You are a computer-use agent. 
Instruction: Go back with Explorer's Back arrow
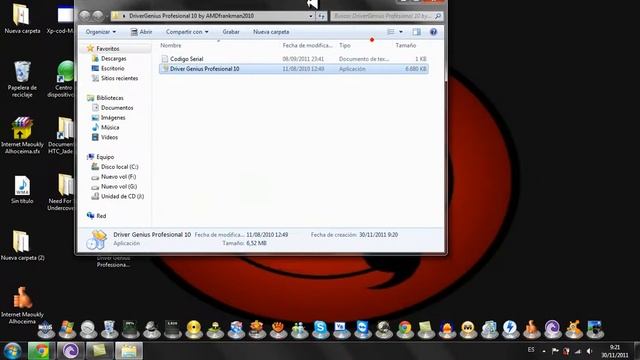pyautogui.click(x=84, y=16)
